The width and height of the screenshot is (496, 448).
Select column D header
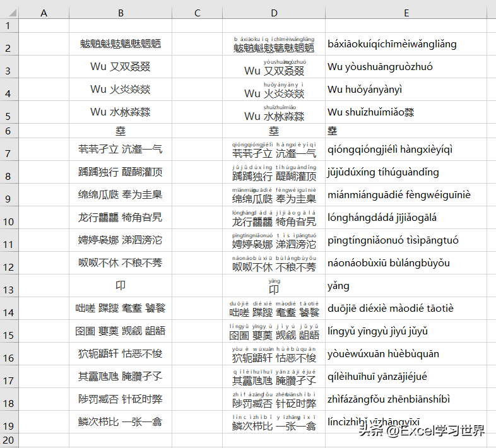tap(274, 13)
